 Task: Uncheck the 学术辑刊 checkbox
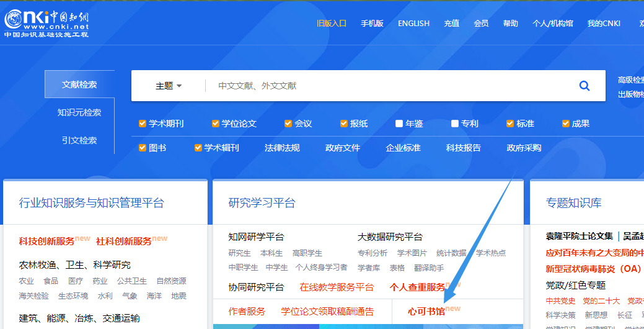coord(198,148)
